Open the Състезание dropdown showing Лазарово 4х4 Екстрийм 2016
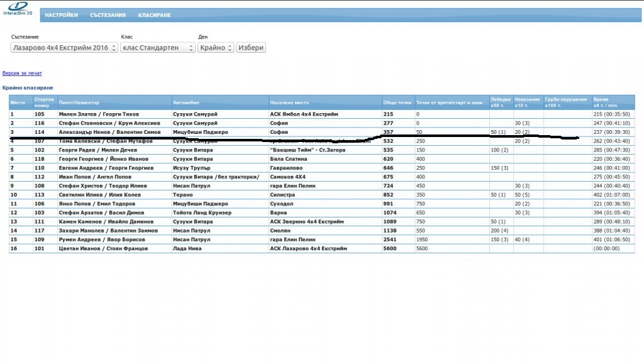The width and height of the screenshot is (644, 362). click(64, 48)
